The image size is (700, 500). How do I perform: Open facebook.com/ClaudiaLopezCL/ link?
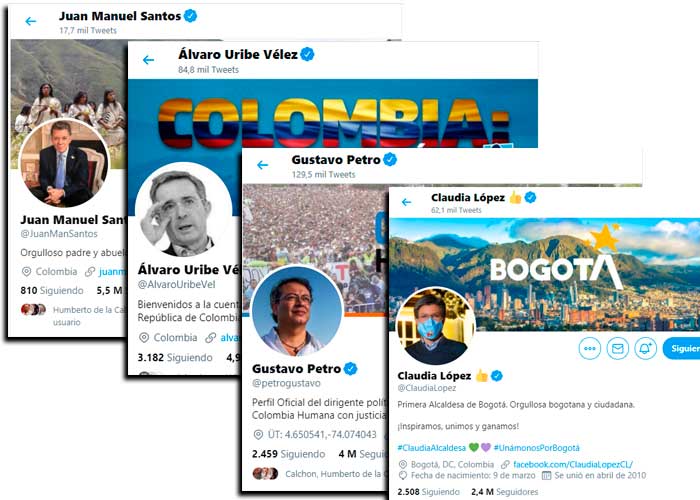point(573,464)
